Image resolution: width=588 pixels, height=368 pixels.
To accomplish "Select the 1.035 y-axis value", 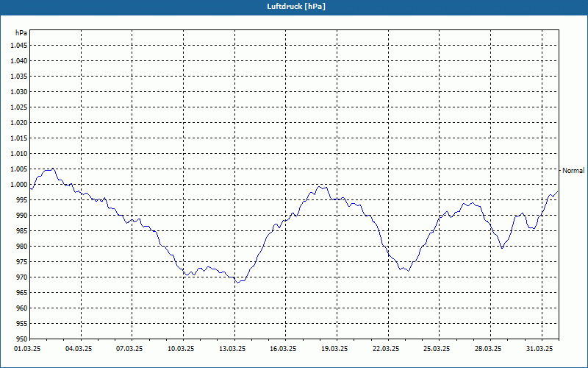I will tap(19, 77).
